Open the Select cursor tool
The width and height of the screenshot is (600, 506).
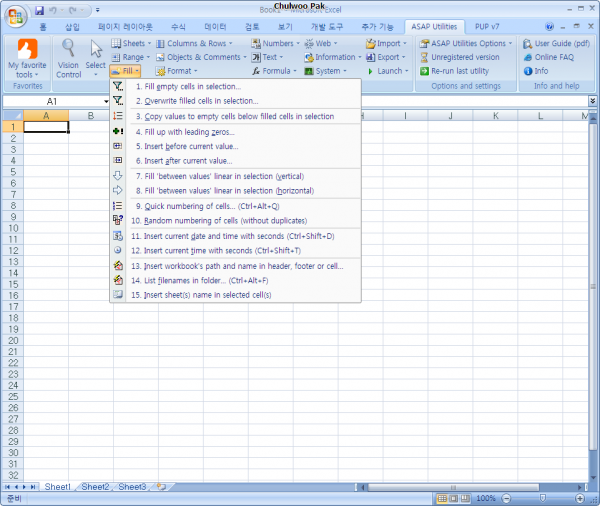(x=96, y=49)
